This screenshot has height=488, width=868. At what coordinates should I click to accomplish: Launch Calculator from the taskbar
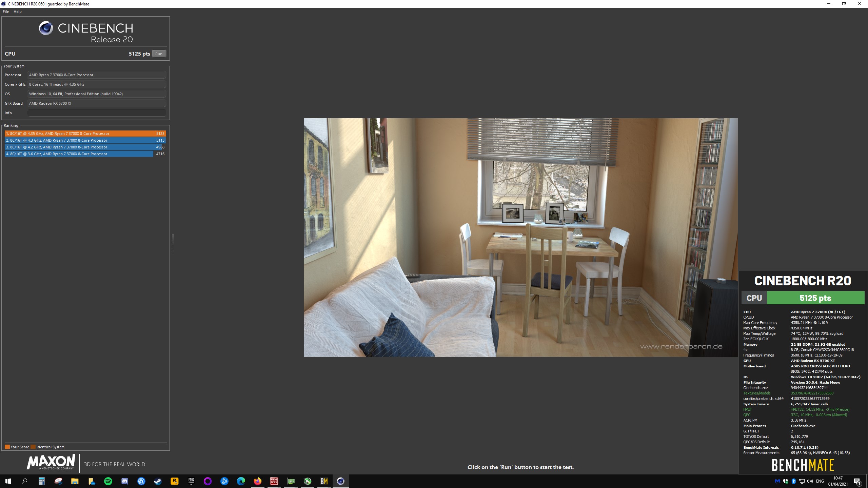[x=41, y=481]
